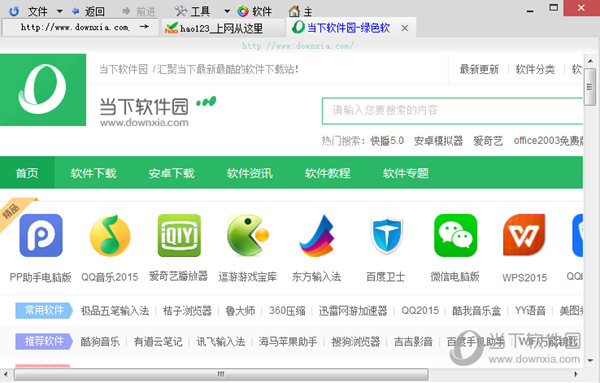This screenshot has height=383, width=600.
Task: Click the horizontal scrollbar right arrow
Action: (576, 374)
